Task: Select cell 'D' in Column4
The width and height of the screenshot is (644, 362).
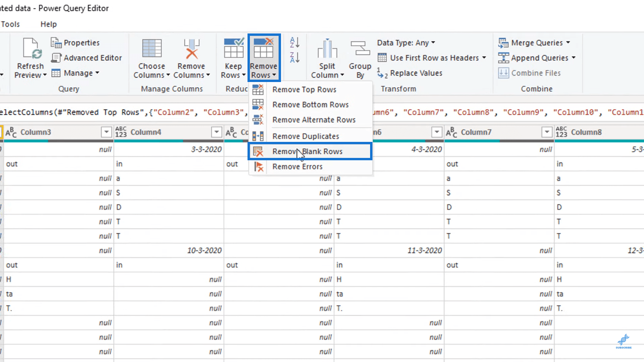Action: 169,207
